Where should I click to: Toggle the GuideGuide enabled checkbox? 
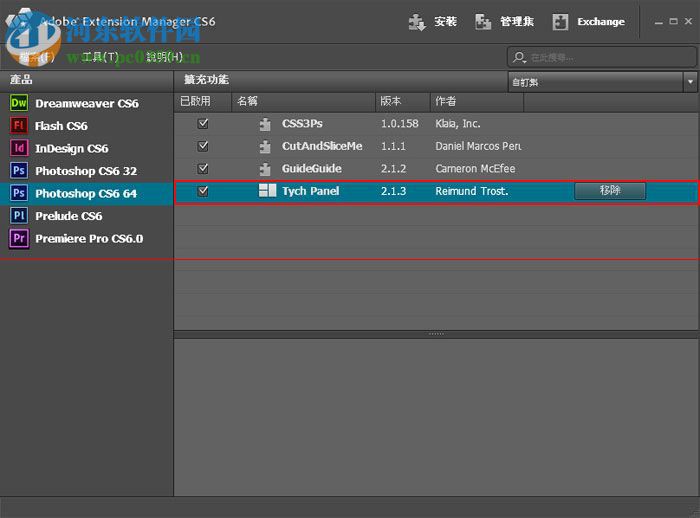[x=203, y=168]
